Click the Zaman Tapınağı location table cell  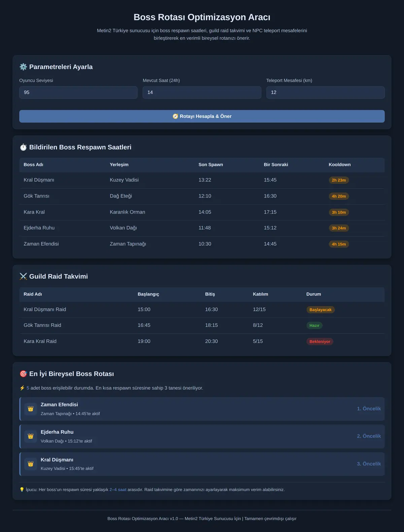pyautogui.click(x=128, y=244)
